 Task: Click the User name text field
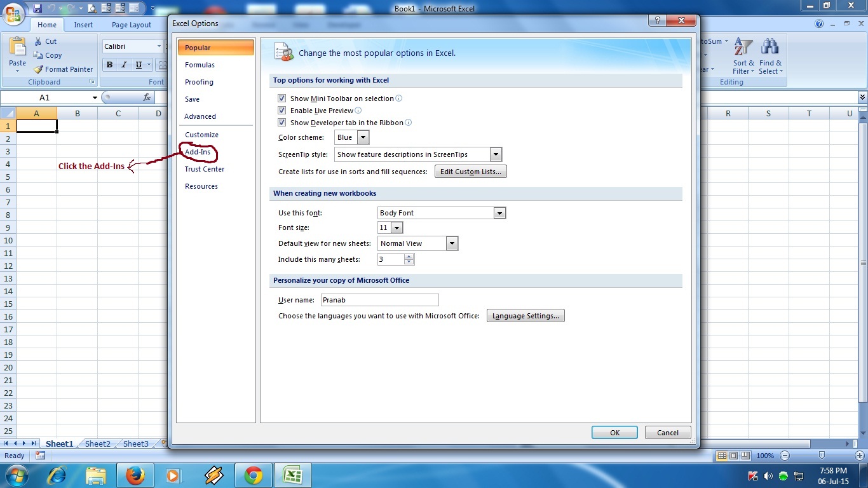click(x=379, y=300)
